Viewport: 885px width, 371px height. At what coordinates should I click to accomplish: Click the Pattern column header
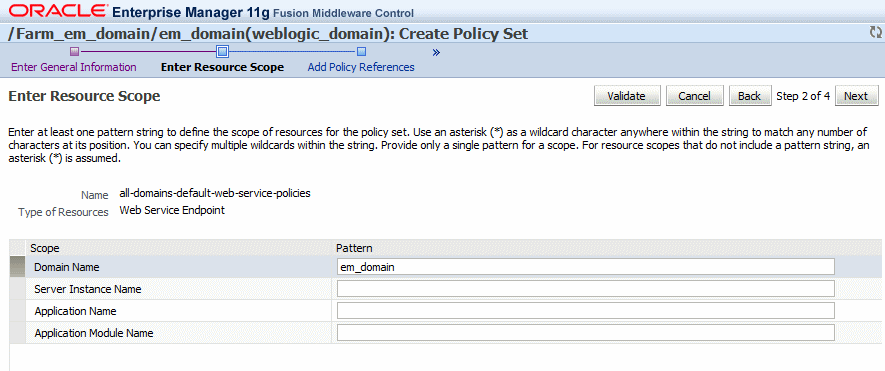pos(606,248)
